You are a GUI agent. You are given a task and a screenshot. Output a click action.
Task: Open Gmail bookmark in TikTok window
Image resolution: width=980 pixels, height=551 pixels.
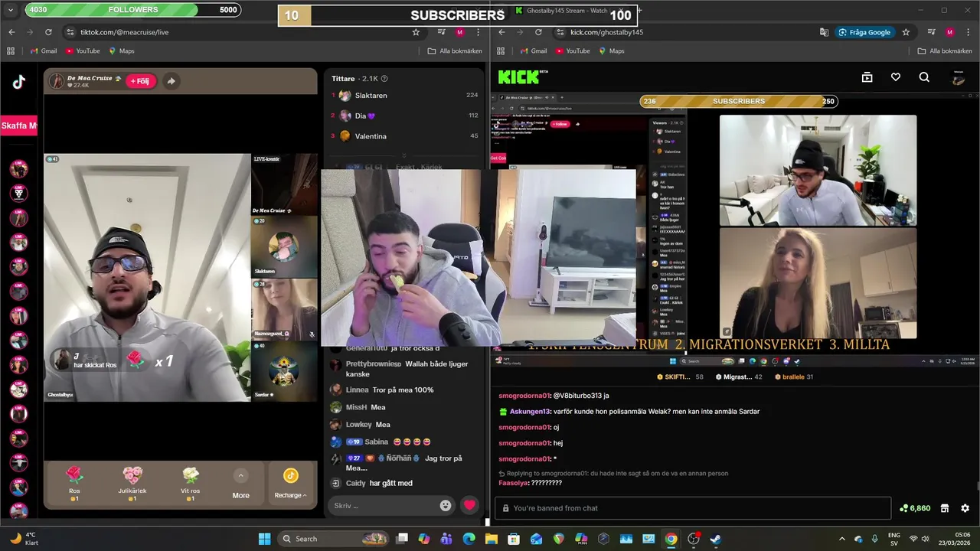[x=44, y=51]
